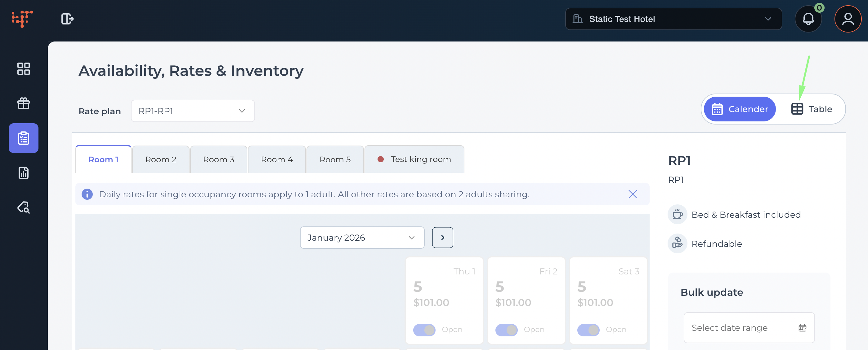
Task: Open the Rate plan RP1-RP1 dropdown
Action: coord(192,111)
